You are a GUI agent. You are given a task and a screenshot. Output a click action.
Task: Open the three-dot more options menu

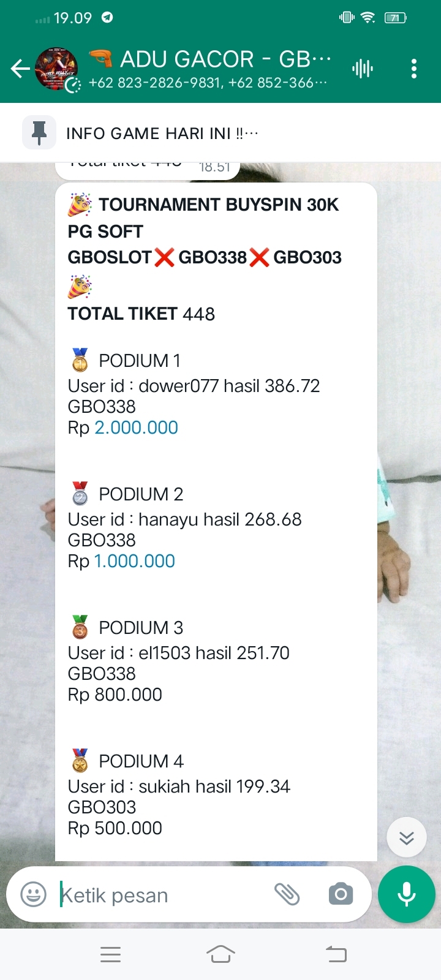(x=414, y=69)
